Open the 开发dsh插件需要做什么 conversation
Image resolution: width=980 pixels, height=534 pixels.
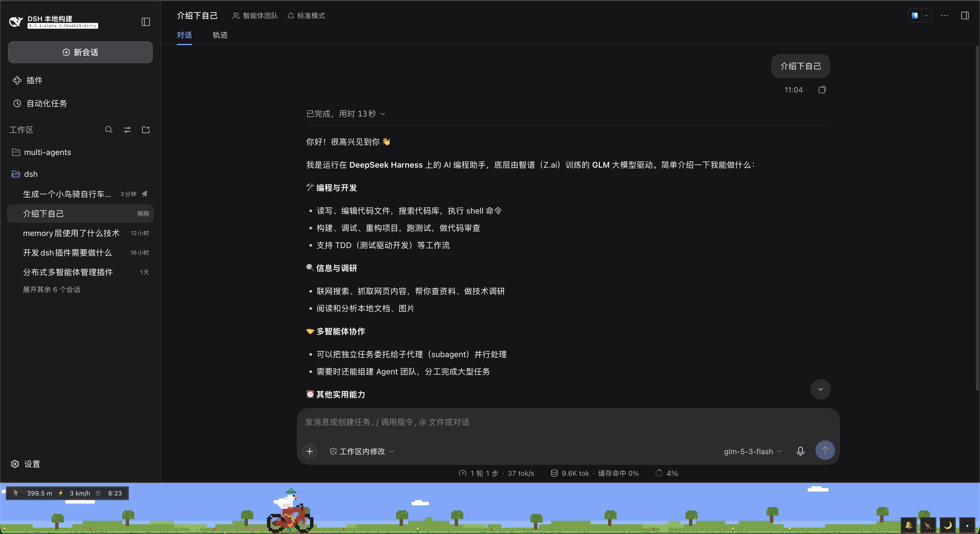pyautogui.click(x=80, y=253)
